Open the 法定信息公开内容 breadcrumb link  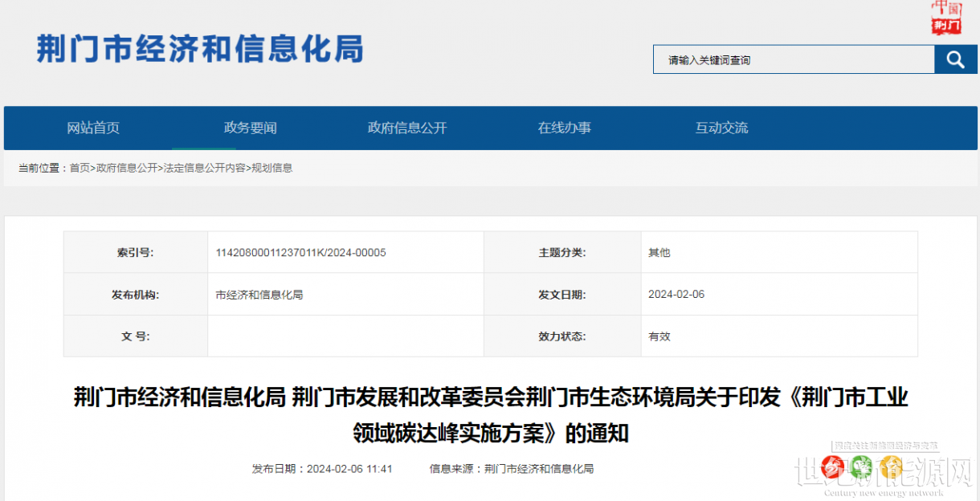[205, 168]
